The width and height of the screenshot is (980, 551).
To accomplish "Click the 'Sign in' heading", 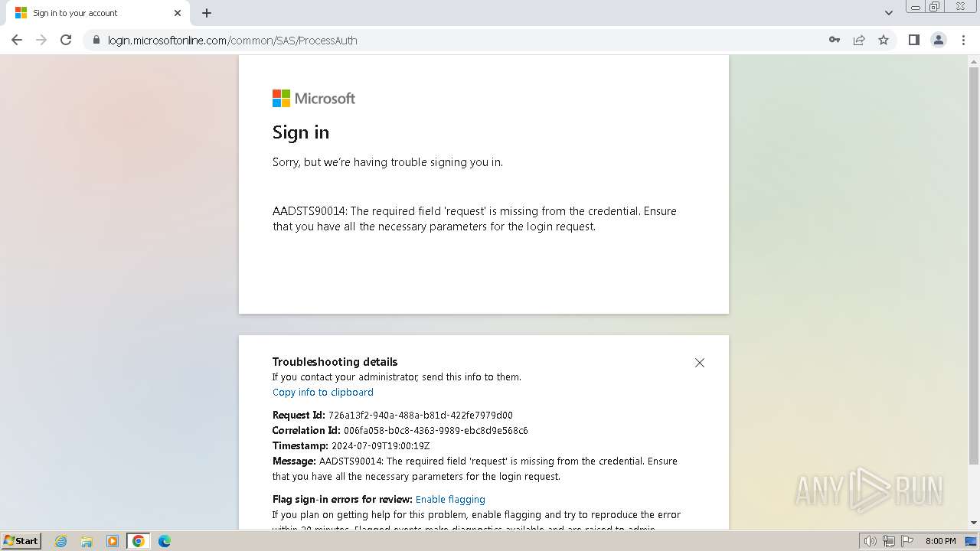I will tap(301, 132).
